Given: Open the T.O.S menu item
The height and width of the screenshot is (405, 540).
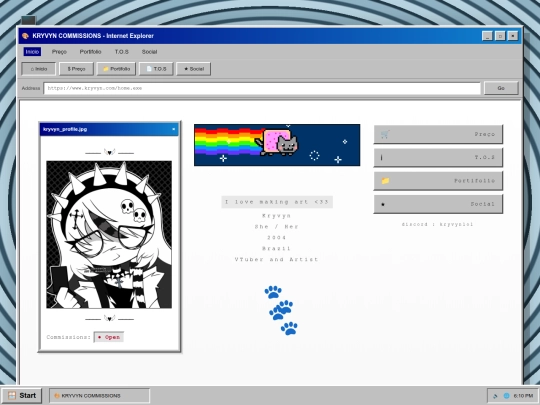Looking at the screenshot, I should coord(122,52).
